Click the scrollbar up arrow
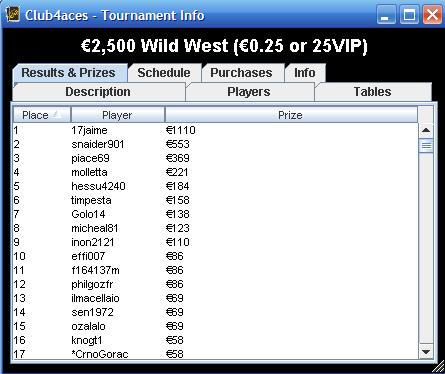The height and width of the screenshot is (374, 445). tap(426, 130)
